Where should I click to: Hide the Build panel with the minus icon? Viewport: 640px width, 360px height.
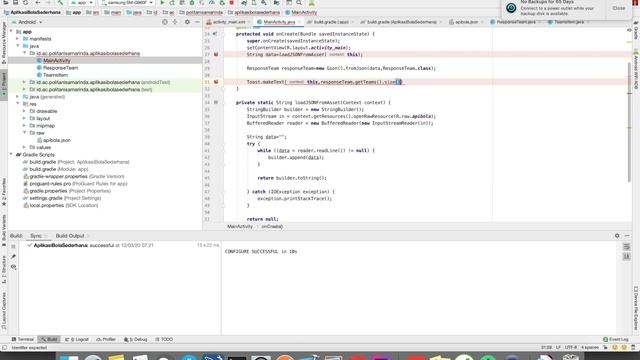[627, 236]
